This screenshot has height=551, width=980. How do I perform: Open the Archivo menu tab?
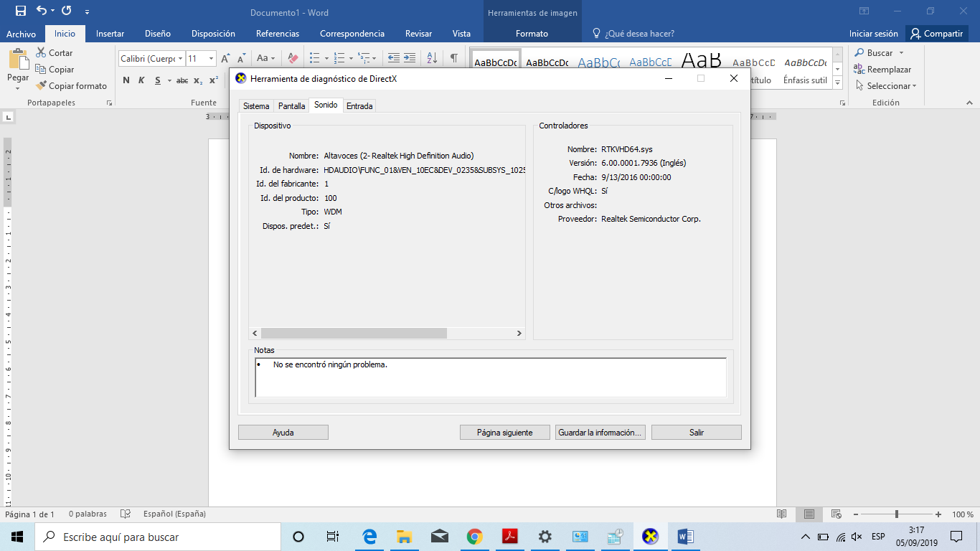point(22,34)
